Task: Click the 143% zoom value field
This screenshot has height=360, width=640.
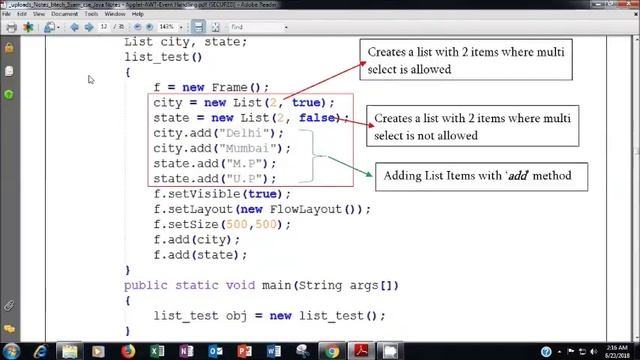Action: coord(167,27)
